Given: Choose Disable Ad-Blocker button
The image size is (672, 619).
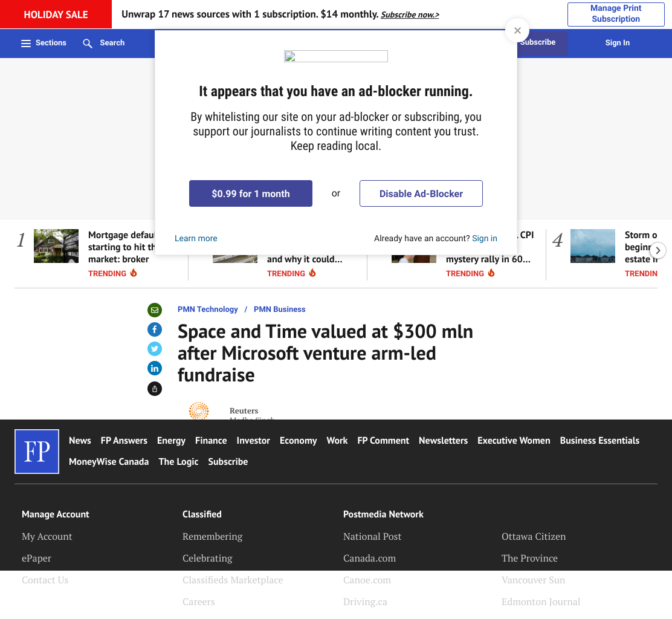Looking at the screenshot, I should (x=421, y=194).
